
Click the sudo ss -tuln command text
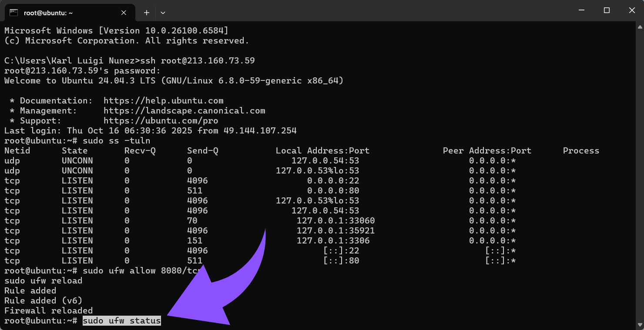pos(116,140)
